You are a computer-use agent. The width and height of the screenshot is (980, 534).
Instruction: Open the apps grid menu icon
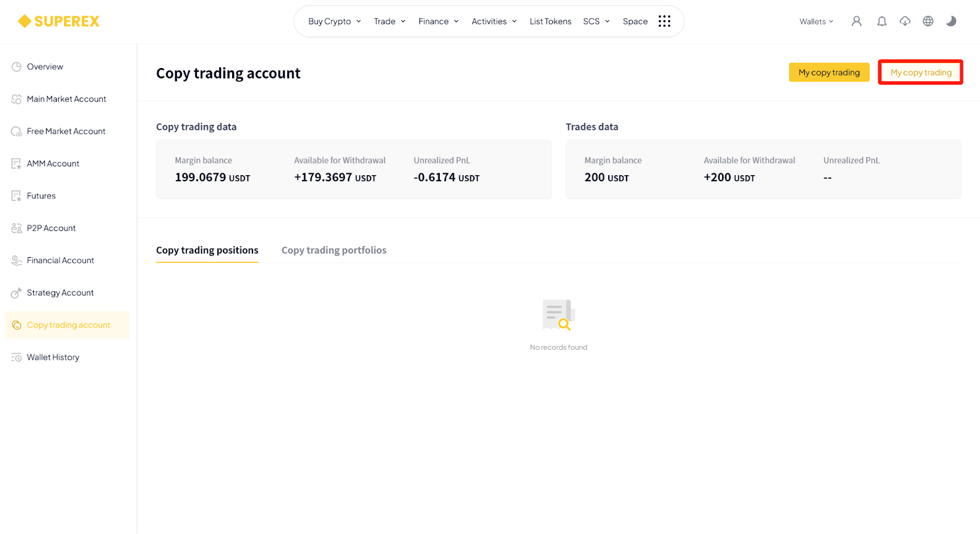pos(665,21)
